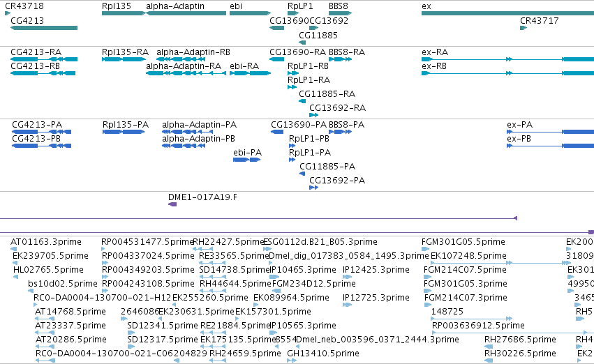Select the 148725 feature label
This screenshot has width=594, height=364.
(x=447, y=312)
